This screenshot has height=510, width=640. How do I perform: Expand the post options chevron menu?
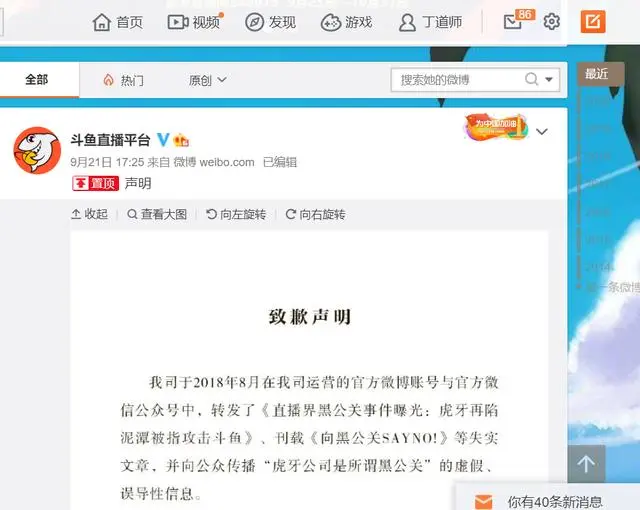[542, 131]
